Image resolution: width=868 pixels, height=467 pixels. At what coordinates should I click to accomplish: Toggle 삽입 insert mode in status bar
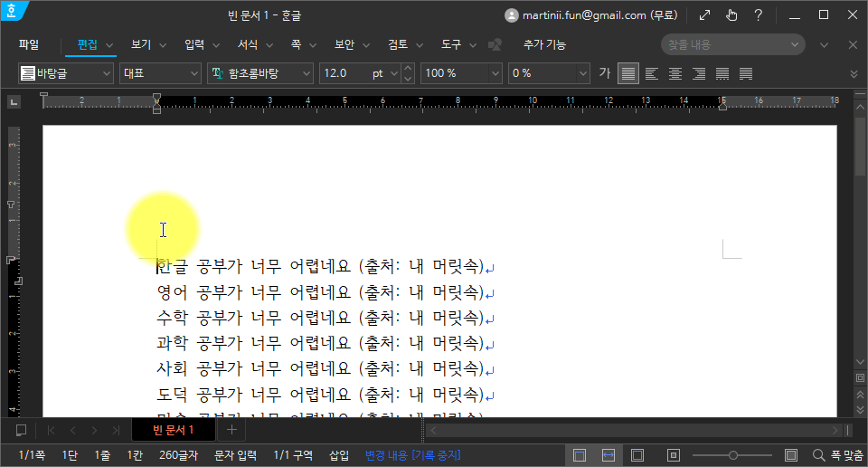[x=339, y=455]
